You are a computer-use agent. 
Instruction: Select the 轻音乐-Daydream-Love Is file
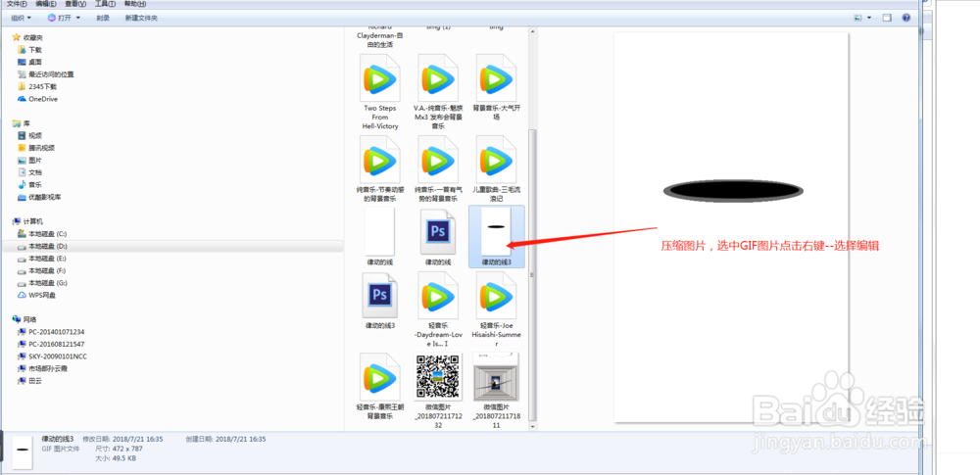coord(438,310)
